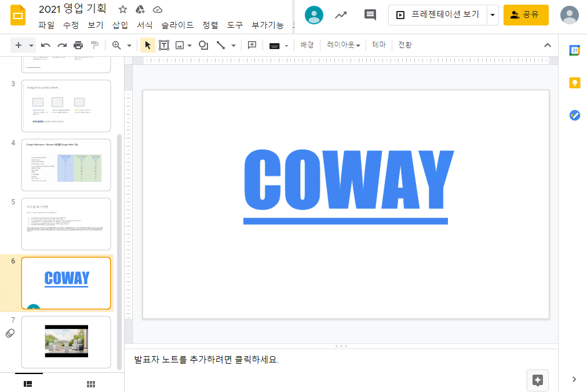Print the presentation
Image resolution: width=587 pixels, height=392 pixels.
78,45
